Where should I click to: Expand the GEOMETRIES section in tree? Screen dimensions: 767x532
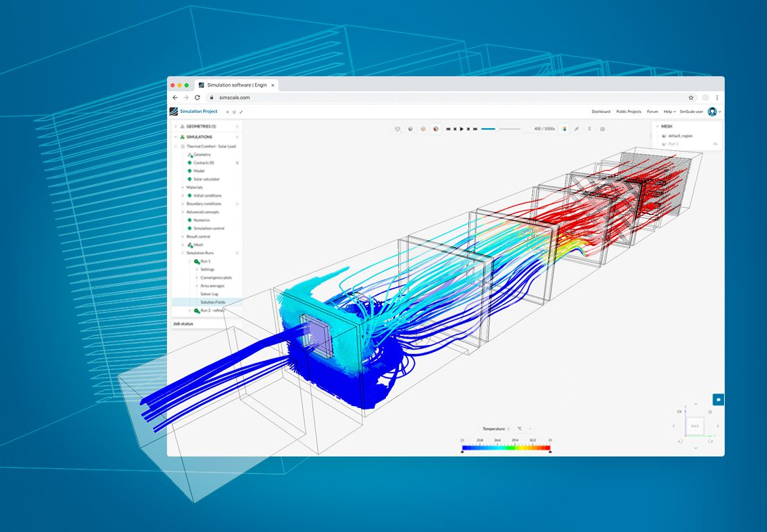point(175,127)
